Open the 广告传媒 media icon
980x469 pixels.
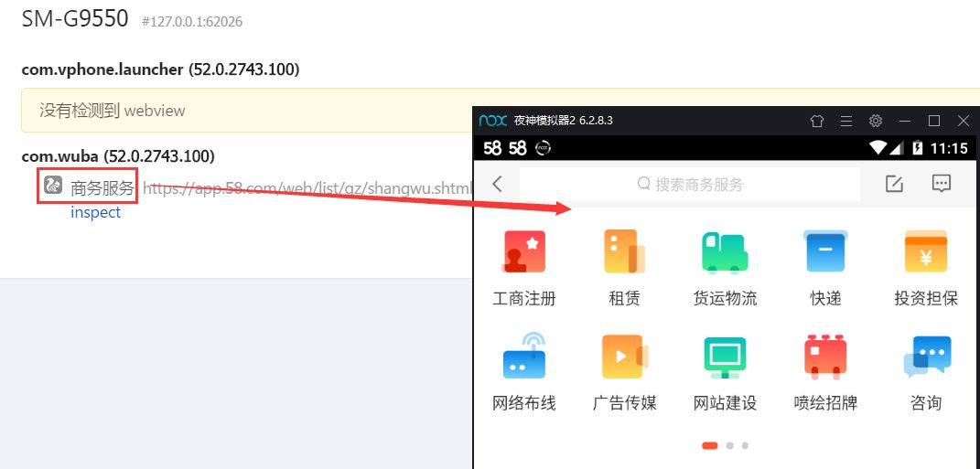point(624,357)
